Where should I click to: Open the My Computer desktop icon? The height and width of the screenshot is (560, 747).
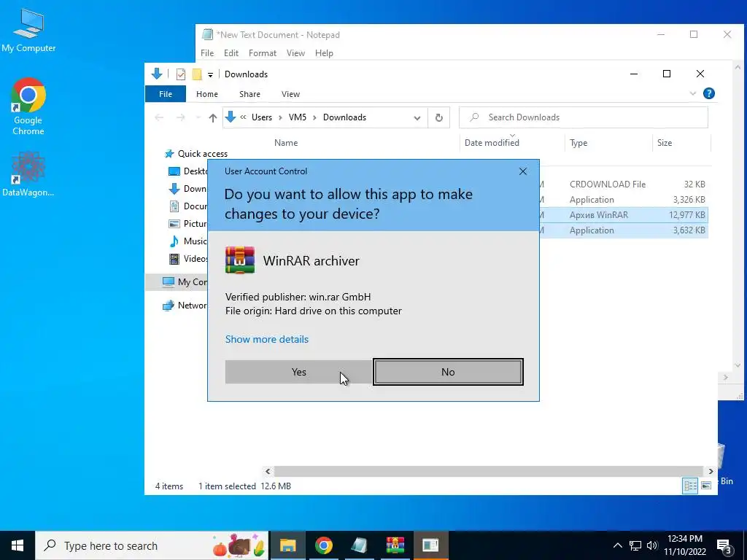pyautogui.click(x=28, y=31)
